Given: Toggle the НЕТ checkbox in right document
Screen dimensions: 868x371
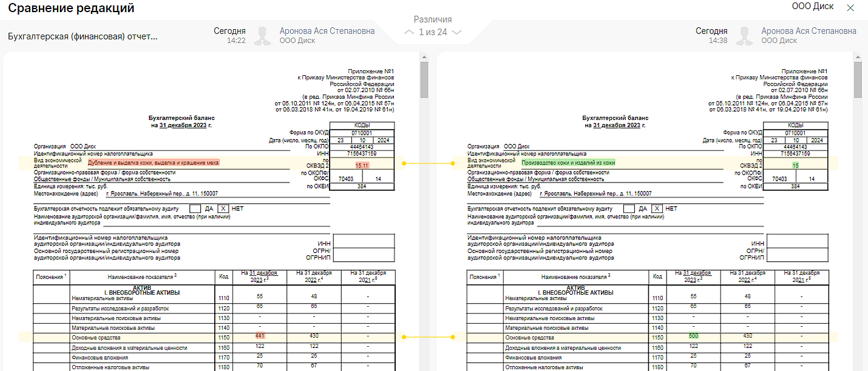Looking at the screenshot, I should click(x=657, y=209).
